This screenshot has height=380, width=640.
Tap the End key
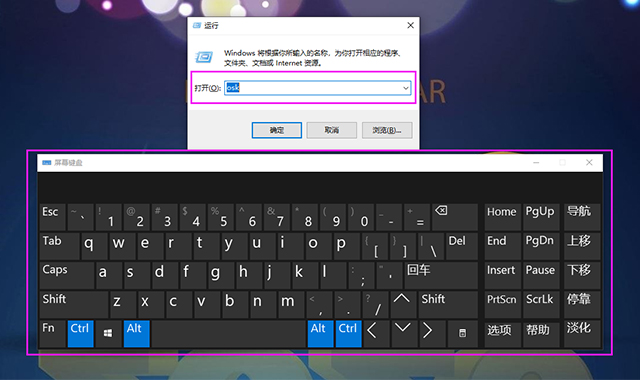[x=502, y=246]
